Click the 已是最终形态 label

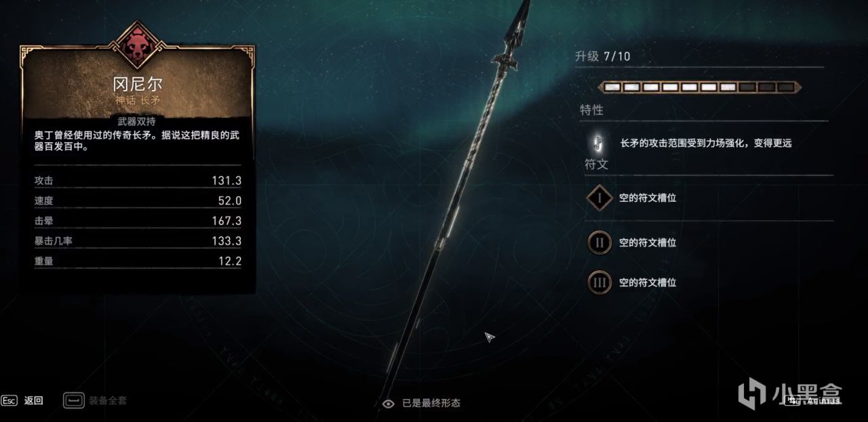click(431, 403)
